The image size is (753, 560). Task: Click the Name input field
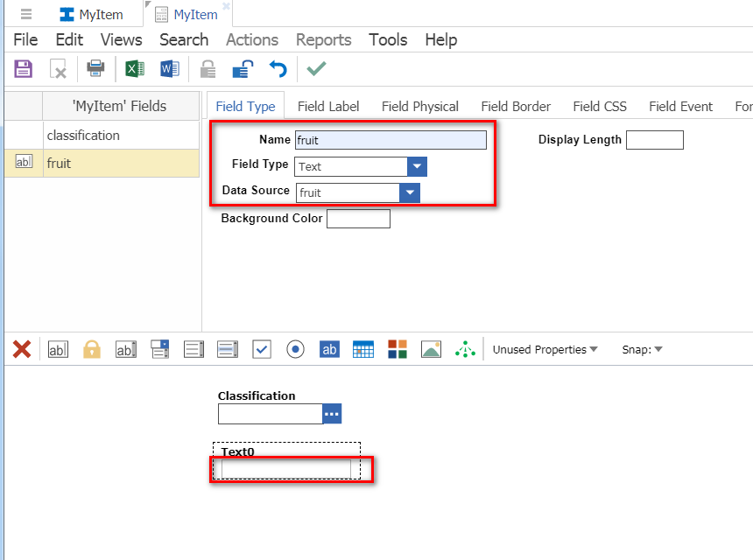391,140
